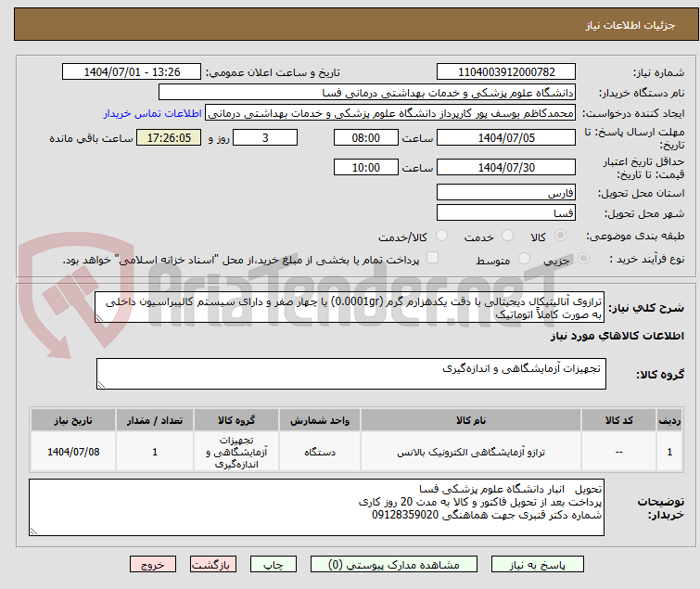Viewport: 700px width, 589px height.
Task: Click buyer organization name field
Action: click(366, 93)
